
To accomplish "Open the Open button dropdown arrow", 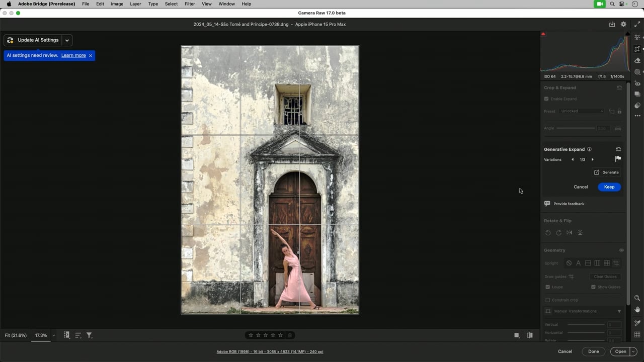I will coord(633,351).
